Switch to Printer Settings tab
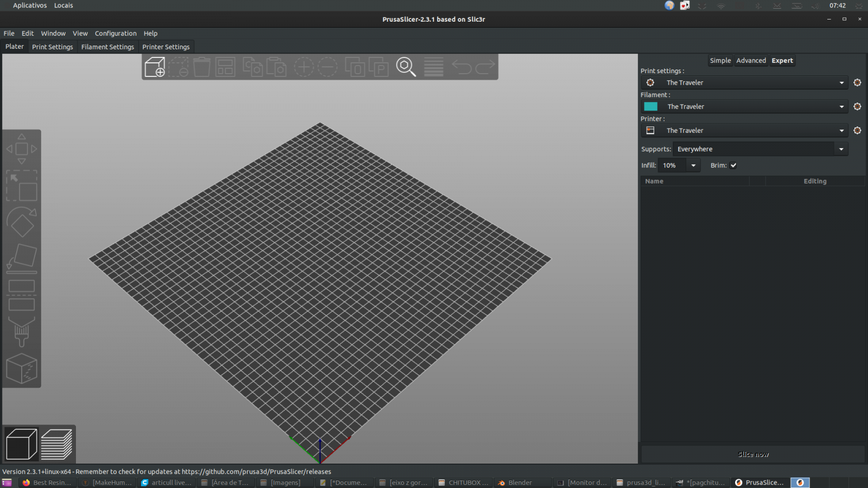The width and height of the screenshot is (868, 488). coord(166,47)
